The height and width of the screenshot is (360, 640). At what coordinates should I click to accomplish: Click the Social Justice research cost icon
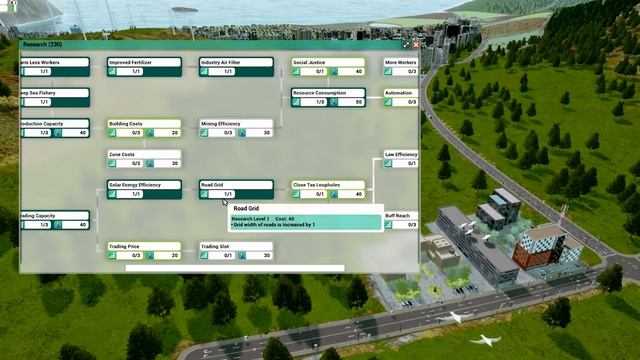click(x=334, y=71)
